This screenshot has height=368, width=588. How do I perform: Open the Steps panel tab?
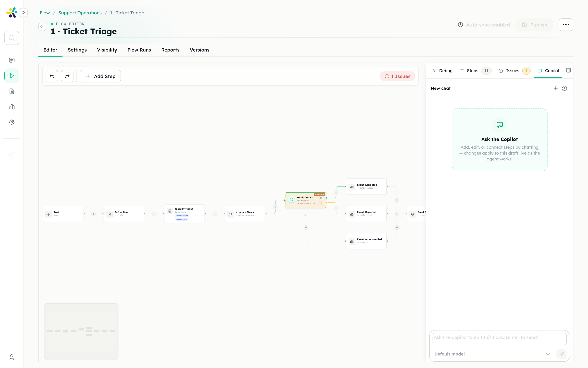coord(476,71)
